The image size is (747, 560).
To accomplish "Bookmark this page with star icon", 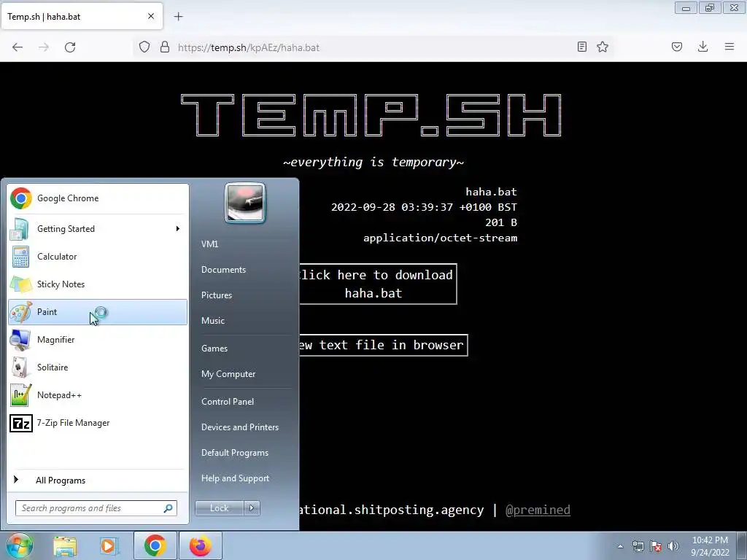I will [x=603, y=47].
